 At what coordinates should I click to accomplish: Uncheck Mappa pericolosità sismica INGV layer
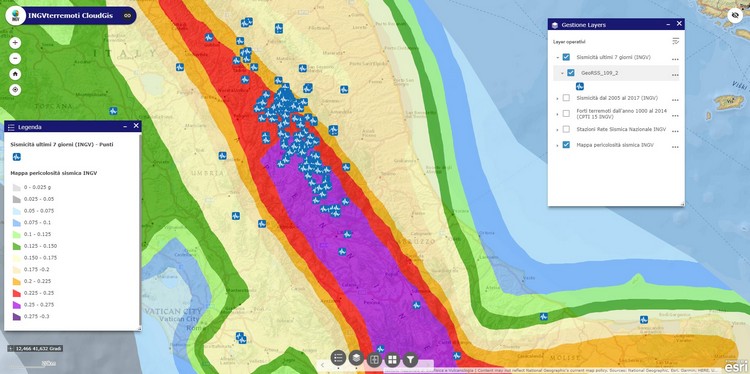[566, 144]
